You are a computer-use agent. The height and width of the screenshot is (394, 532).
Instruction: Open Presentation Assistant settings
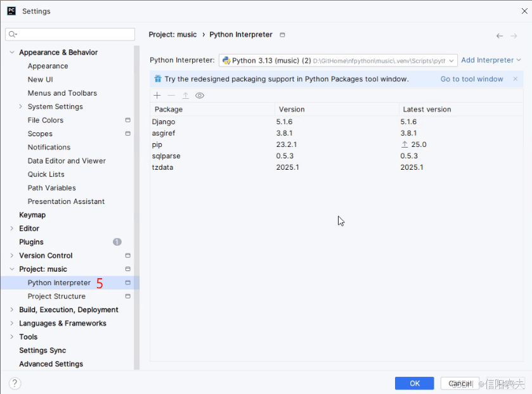(66, 201)
